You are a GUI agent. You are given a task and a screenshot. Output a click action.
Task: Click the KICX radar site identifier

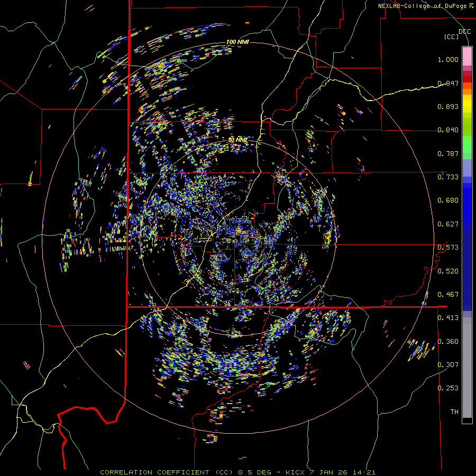[x=295, y=472]
